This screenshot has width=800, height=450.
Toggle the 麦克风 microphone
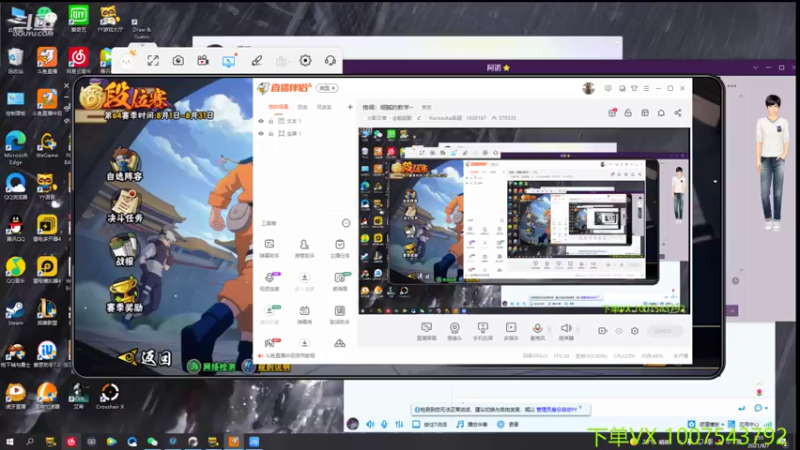[537, 331]
